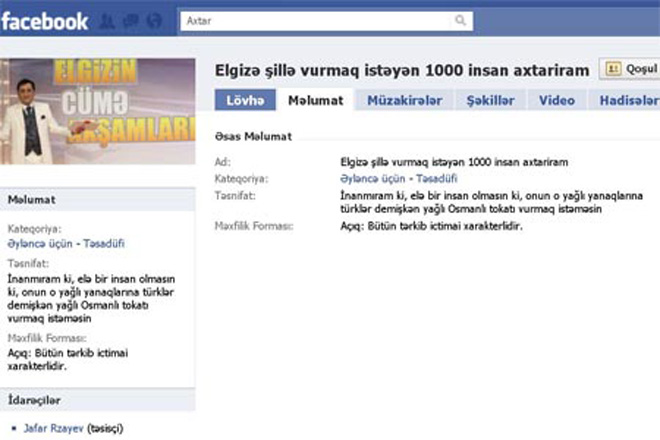Screen dimensions: 660x440
Task: Open the main Əyləncə üçün category link
Action: coord(372,179)
